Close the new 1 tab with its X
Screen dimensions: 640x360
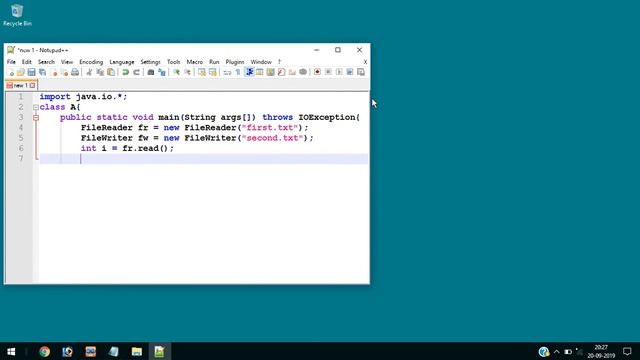coord(33,85)
